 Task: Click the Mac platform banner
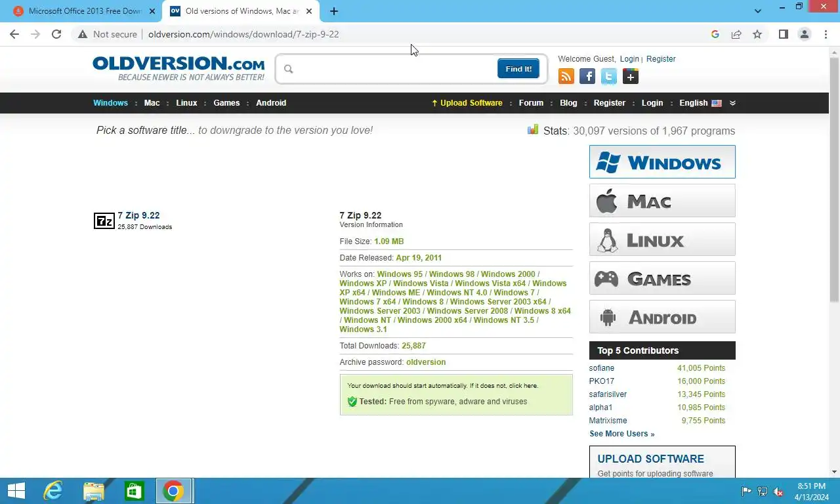point(662,201)
